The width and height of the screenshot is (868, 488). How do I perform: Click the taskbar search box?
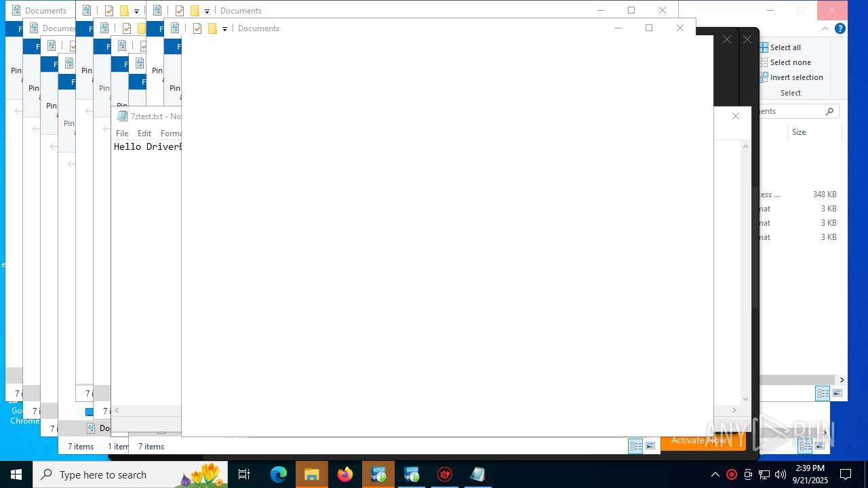click(130, 474)
